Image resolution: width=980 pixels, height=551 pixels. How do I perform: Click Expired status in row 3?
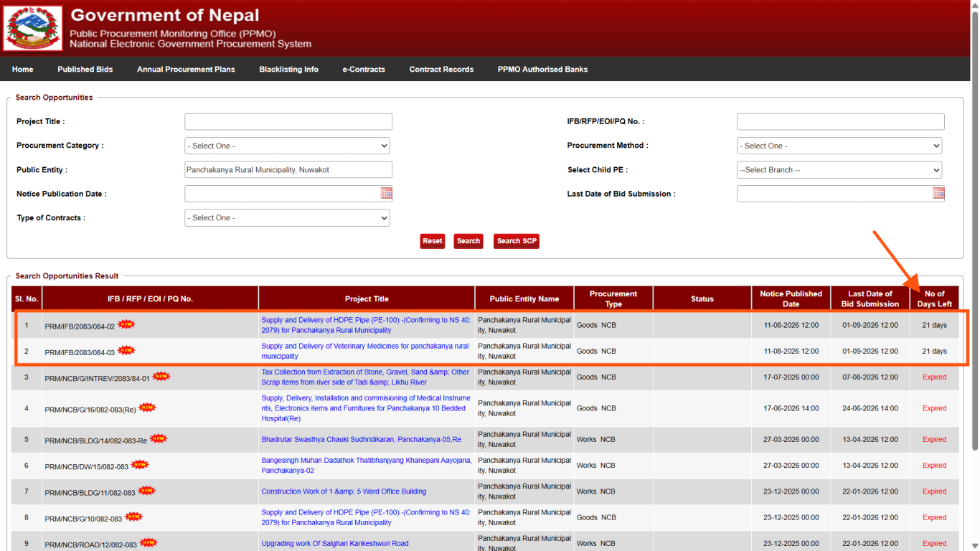pos(934,377)
